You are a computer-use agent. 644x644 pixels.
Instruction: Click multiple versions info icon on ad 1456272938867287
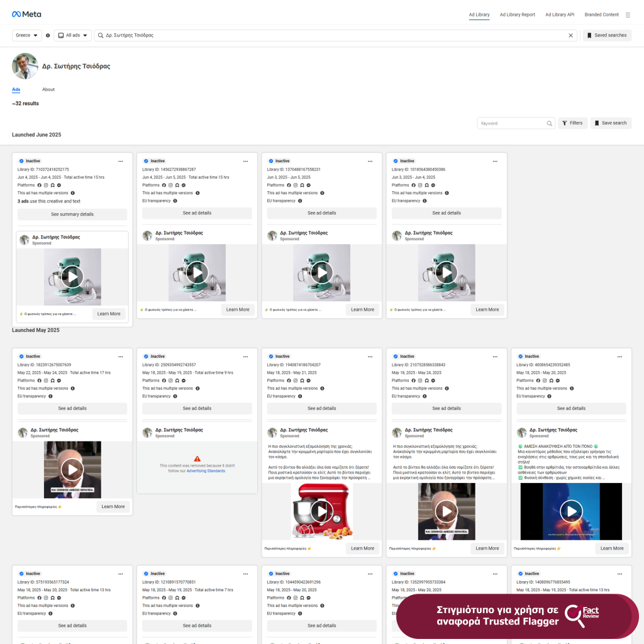click(x=197, y=193)
